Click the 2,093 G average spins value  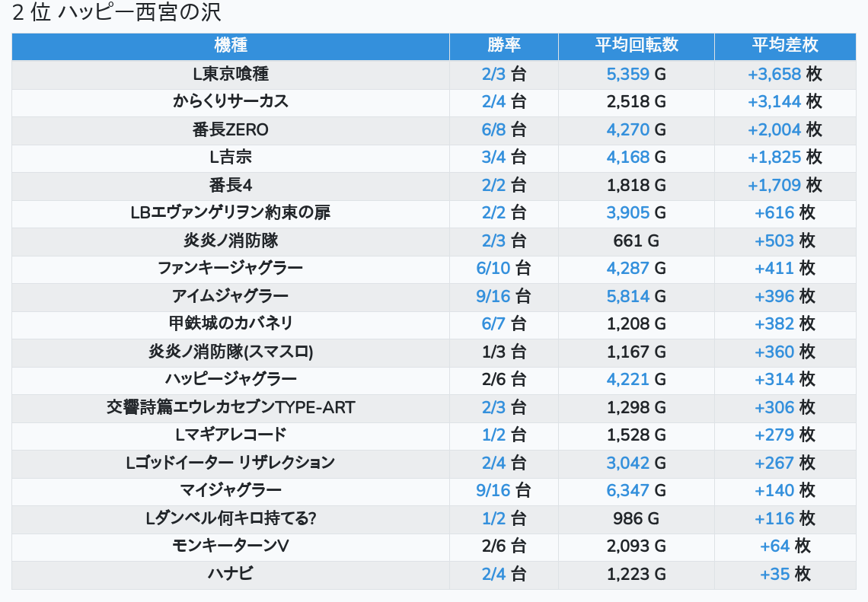(x=636, y=546)
